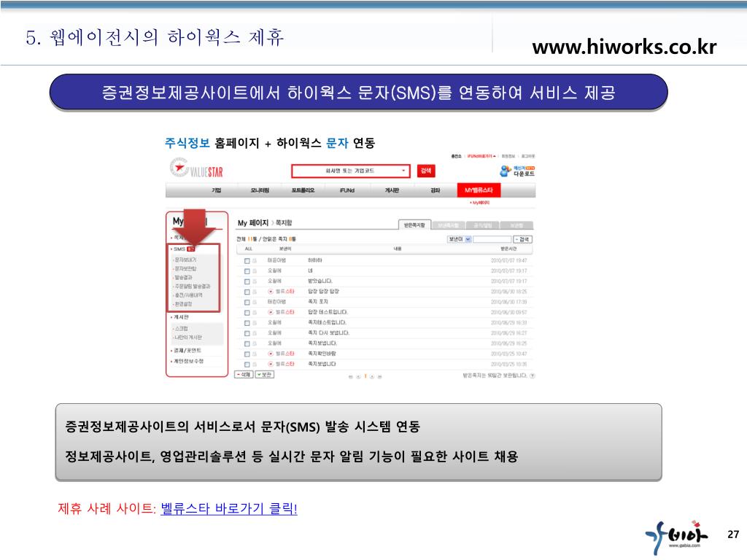Check the box for the 하하하 message
Image resolution: width=747 pixels, height=560 pixels.
pyautogui.click(x=247, y=261)
